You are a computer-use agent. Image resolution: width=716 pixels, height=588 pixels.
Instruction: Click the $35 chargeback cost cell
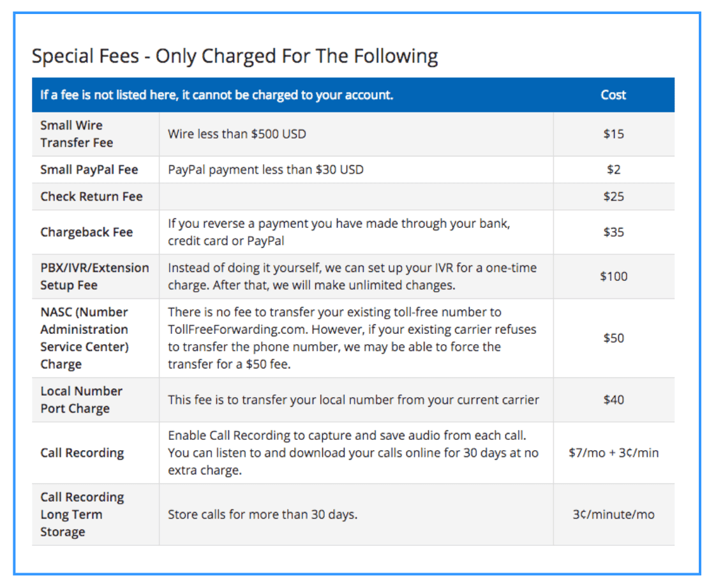(x=613, y=232)
